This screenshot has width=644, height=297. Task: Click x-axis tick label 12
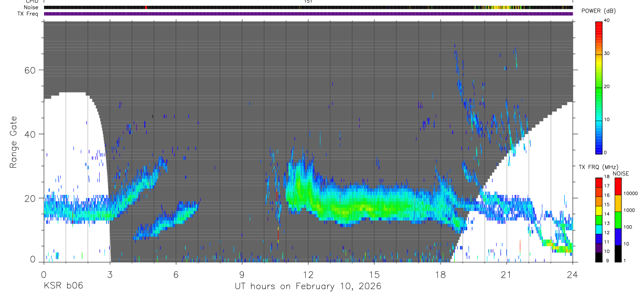(x=308, y=274)
